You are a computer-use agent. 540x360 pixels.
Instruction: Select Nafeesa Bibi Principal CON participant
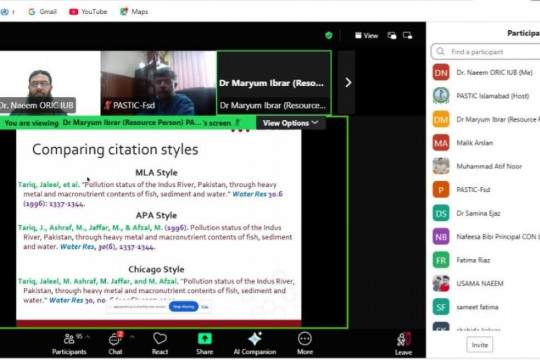click(486, 237)
